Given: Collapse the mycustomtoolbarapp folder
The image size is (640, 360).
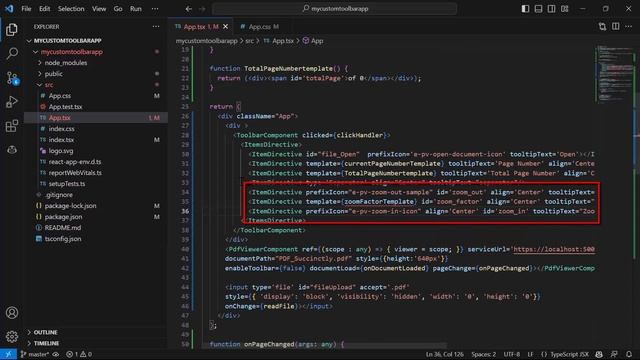Looking at the screenshot, I should point(71,52).
